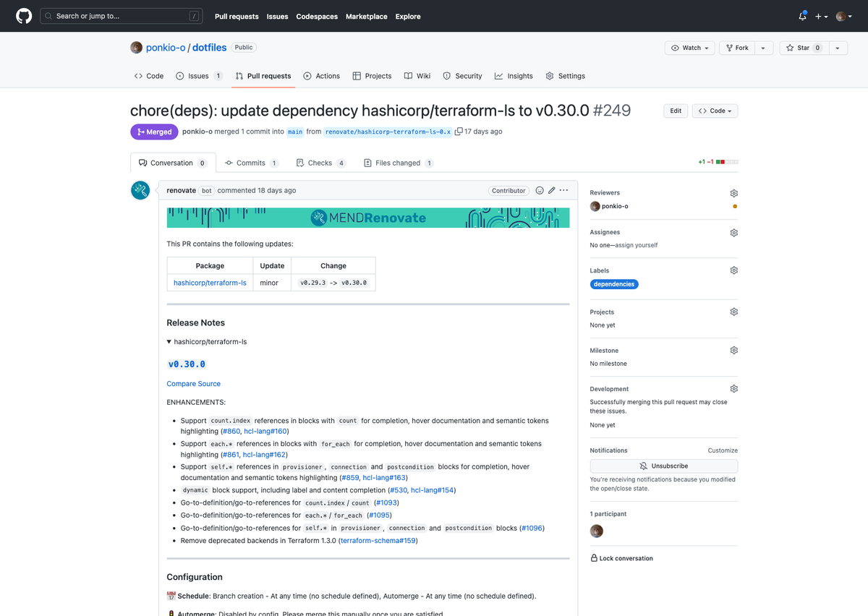Click the Fork button

click(737, 48)
